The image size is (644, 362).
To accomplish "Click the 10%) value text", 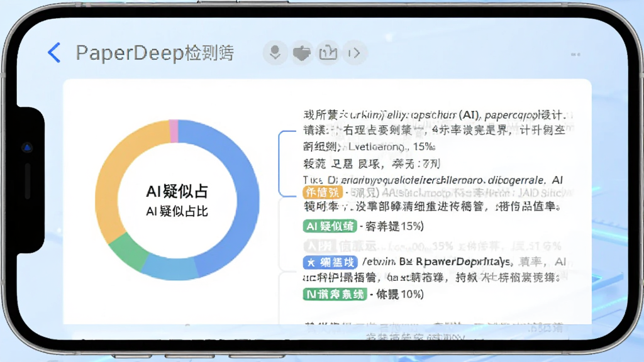I will [412, 294].
